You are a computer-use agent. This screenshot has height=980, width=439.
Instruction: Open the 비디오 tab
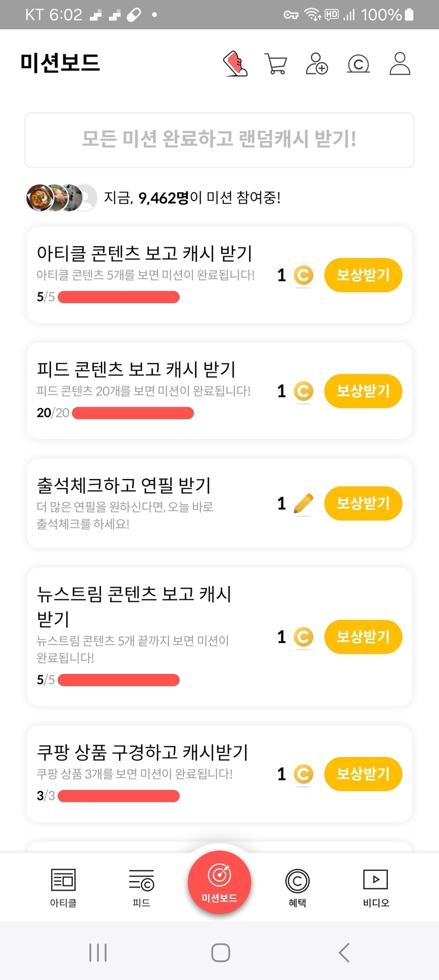point(376,887)
